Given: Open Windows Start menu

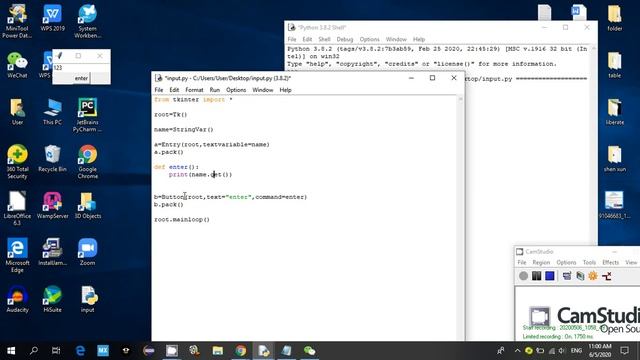Looking at the screenshot, I should [11, 351].
